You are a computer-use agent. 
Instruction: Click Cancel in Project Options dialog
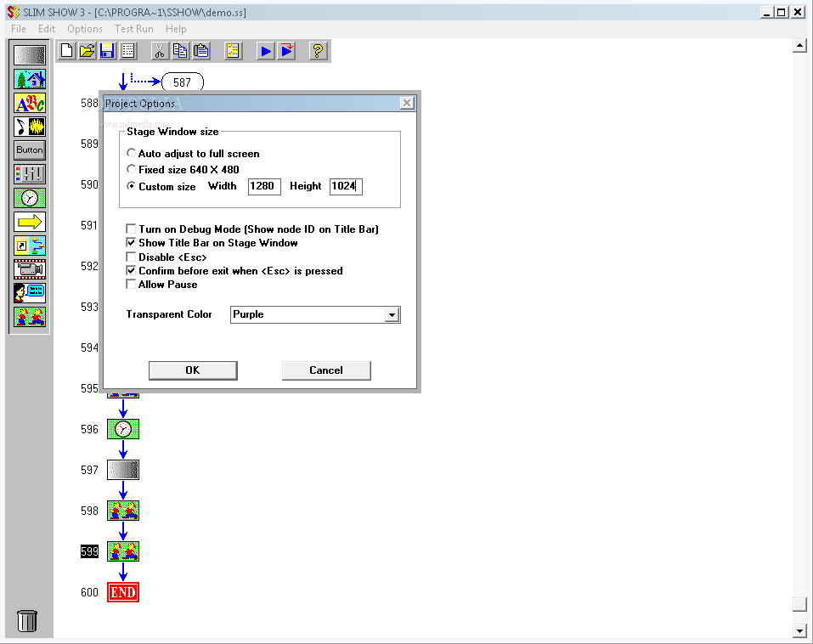point(326,370)
